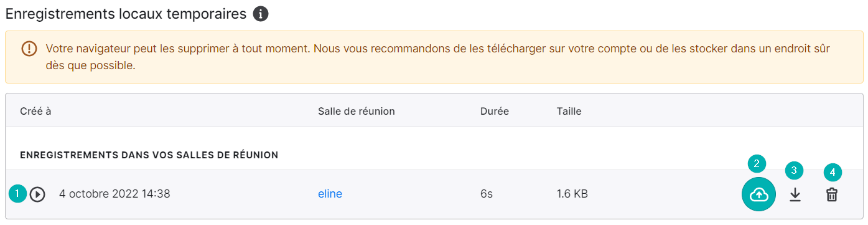Click the Durée column header
This screenshot has width=868, height=225.
tap(495, 112)
